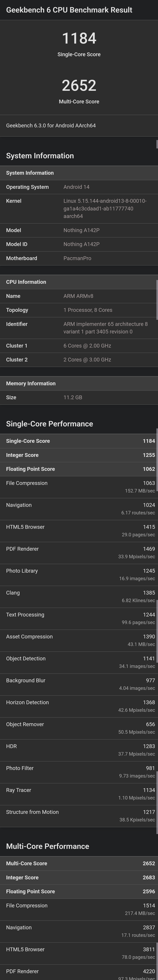Select the 11.2 GB memory size value
The height and width of the screenshot is (980, 158).
pos(72,397)
